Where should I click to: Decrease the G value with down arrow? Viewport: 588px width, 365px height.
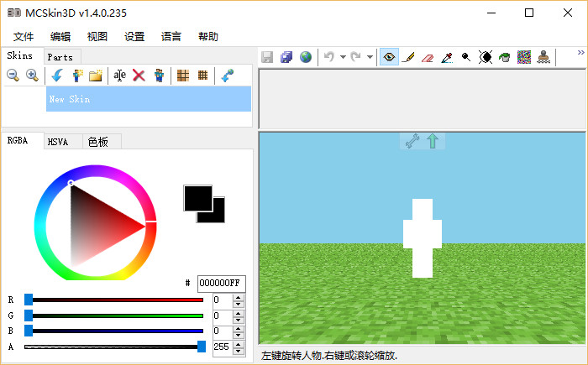point(238,320)
